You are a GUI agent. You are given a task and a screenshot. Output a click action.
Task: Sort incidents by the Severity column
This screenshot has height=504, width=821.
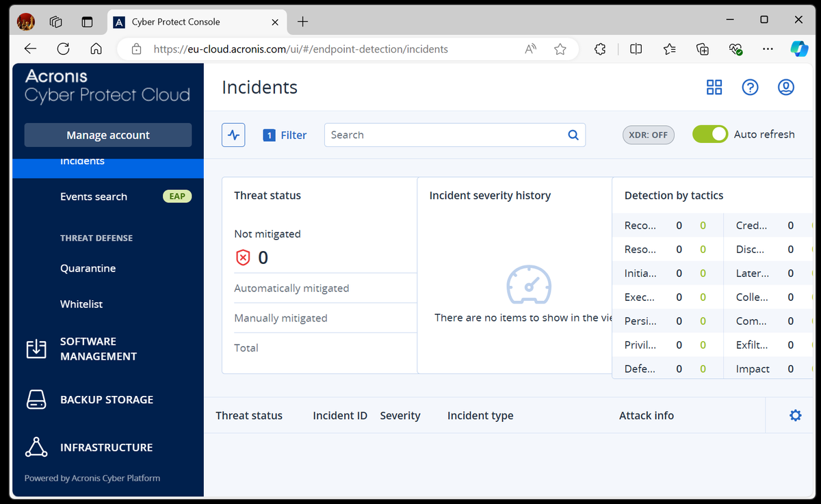tap(400, 415)
